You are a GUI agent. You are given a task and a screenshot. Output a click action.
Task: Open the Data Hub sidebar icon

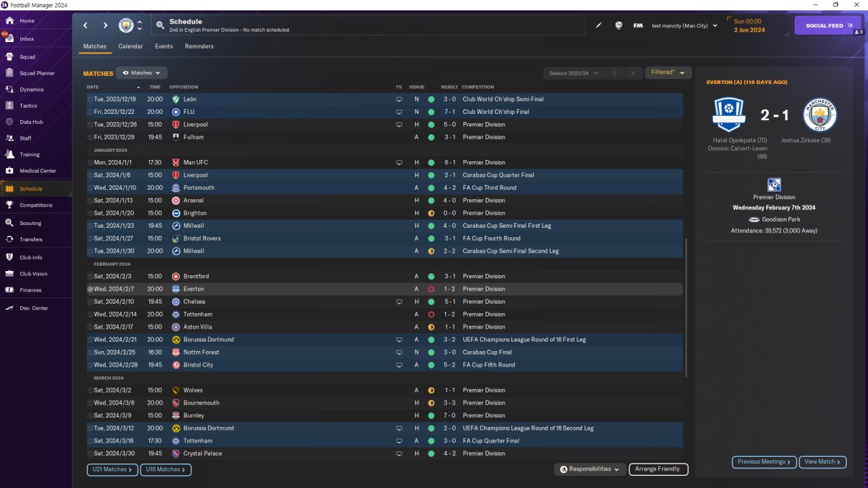pyautogui.click(x=9, y=121)
